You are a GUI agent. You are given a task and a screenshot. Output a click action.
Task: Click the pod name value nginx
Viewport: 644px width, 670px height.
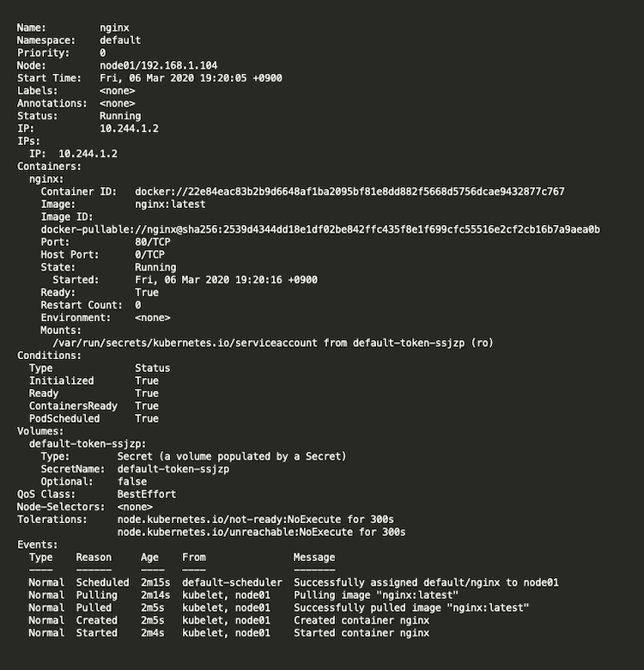[x=114, y=27]
